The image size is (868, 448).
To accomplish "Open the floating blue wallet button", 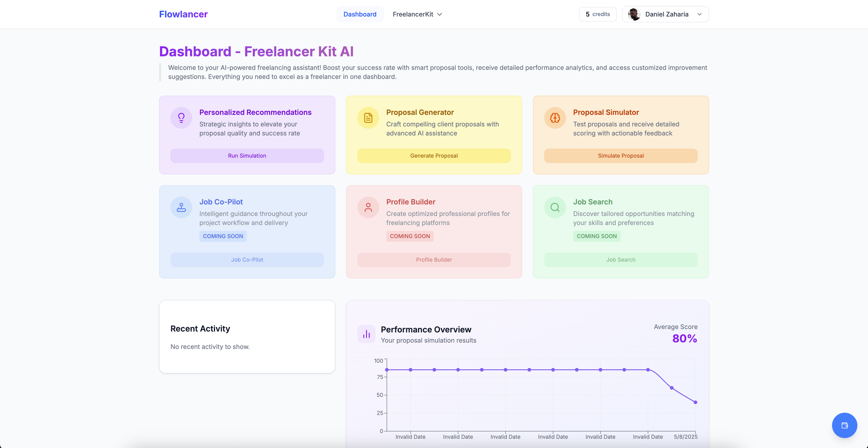I will 844,425.
